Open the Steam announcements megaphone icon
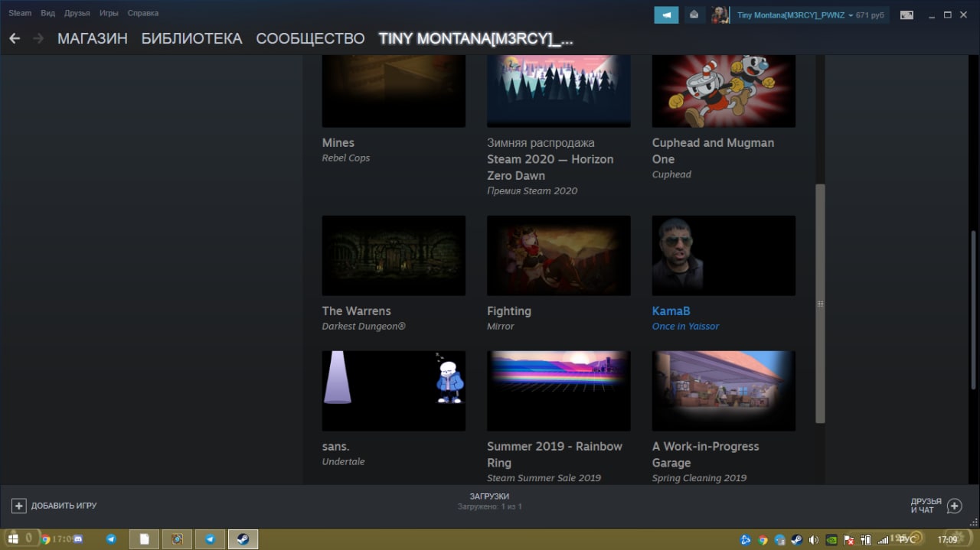Screen dimensions: 980x550 tap(666, 15)
